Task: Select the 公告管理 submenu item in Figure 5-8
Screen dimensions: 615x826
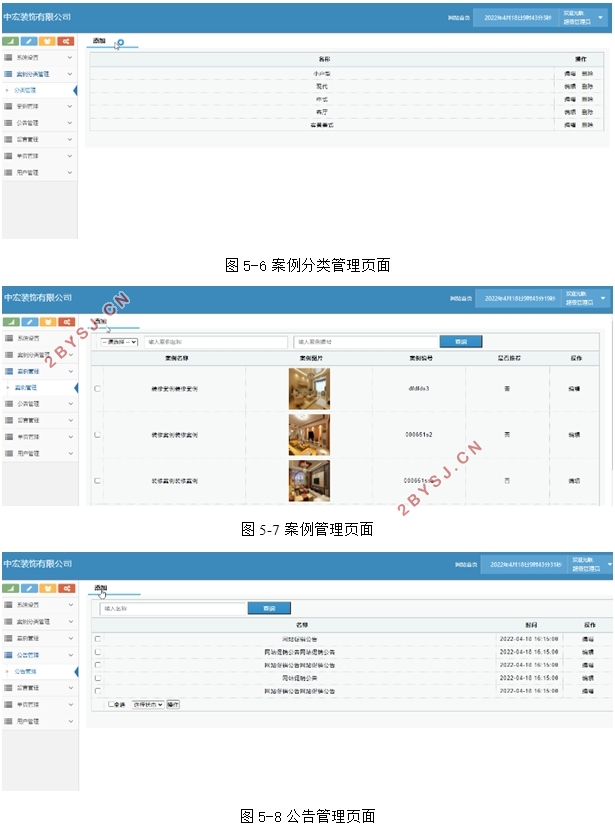Action: (x=26, y=672)
